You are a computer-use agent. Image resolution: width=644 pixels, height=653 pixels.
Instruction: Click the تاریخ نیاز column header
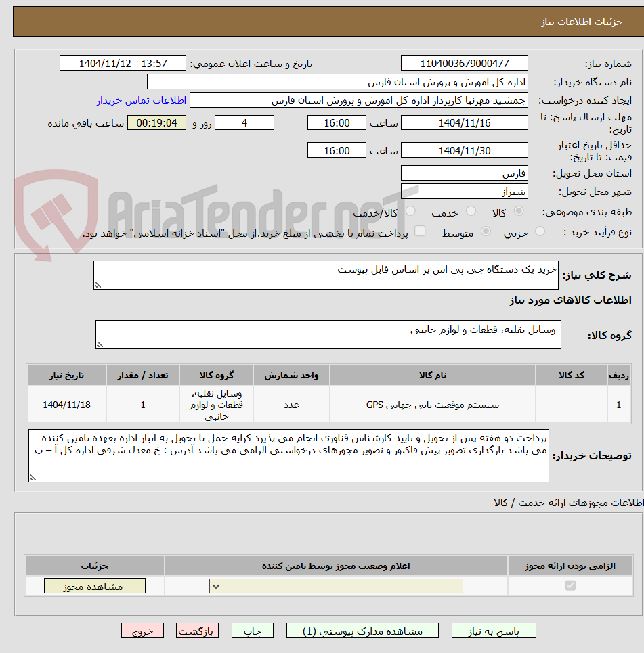click(66, 376)
